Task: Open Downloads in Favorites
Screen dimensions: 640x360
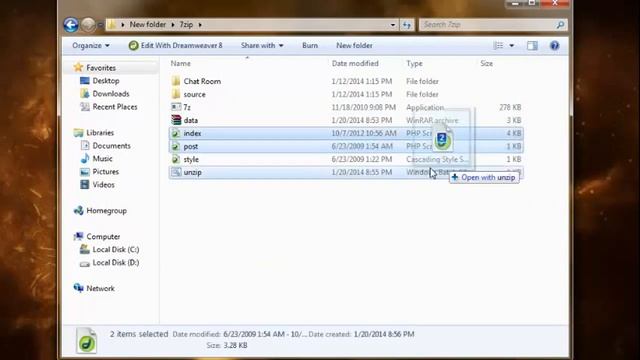Action: pos(111,94)
